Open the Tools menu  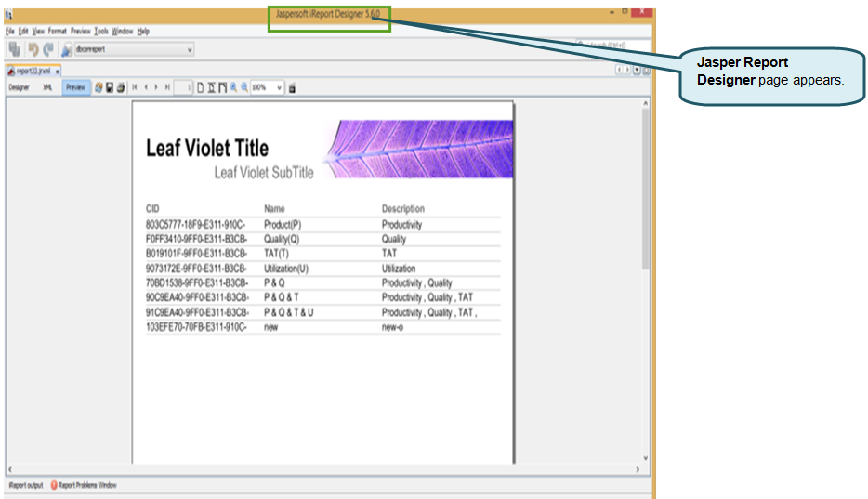(100, 31)
